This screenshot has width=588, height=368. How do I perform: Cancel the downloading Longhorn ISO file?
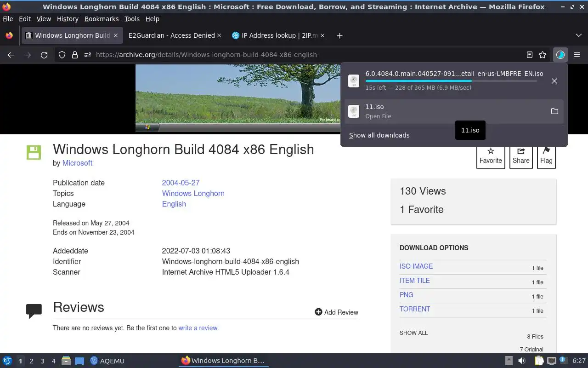point(554,81)
